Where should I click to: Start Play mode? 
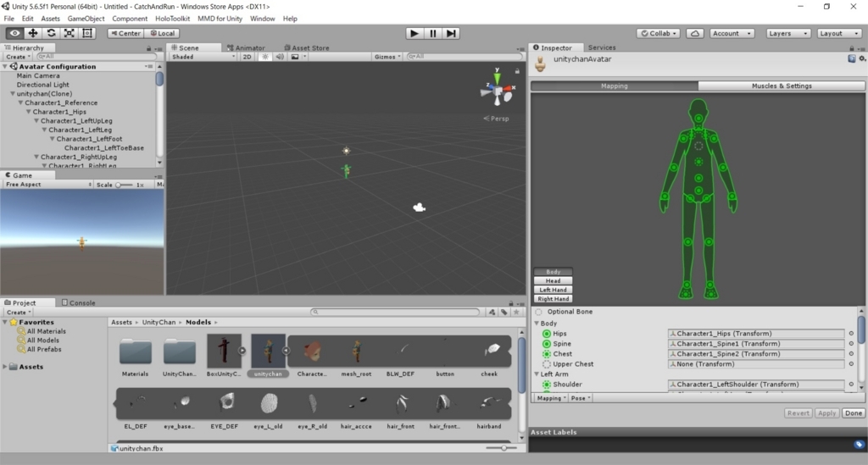[x=414, y=33]
